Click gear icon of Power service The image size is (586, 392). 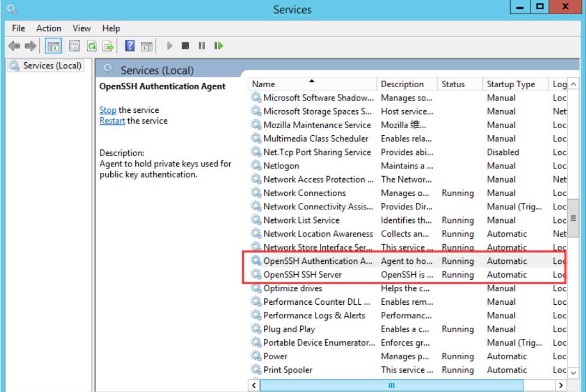pyautogui.click(x=256, y=356)
